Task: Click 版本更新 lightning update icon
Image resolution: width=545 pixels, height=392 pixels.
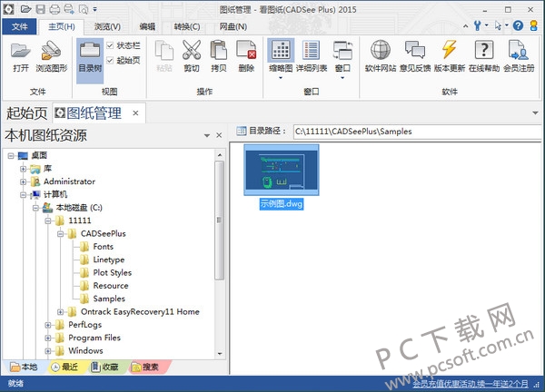Action: coord(450,55)
